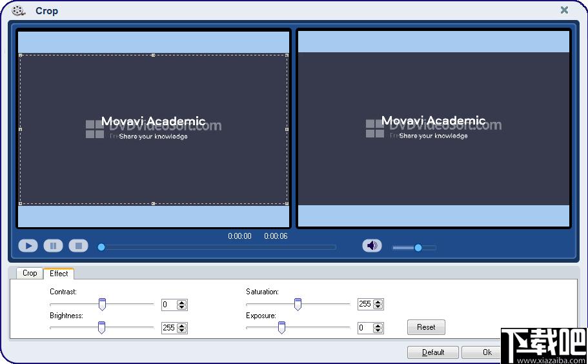Screen dimensions: 588x364
Task: Click the top-left crop selection handle
Action: pyautogui.click(x=21, y=55)
